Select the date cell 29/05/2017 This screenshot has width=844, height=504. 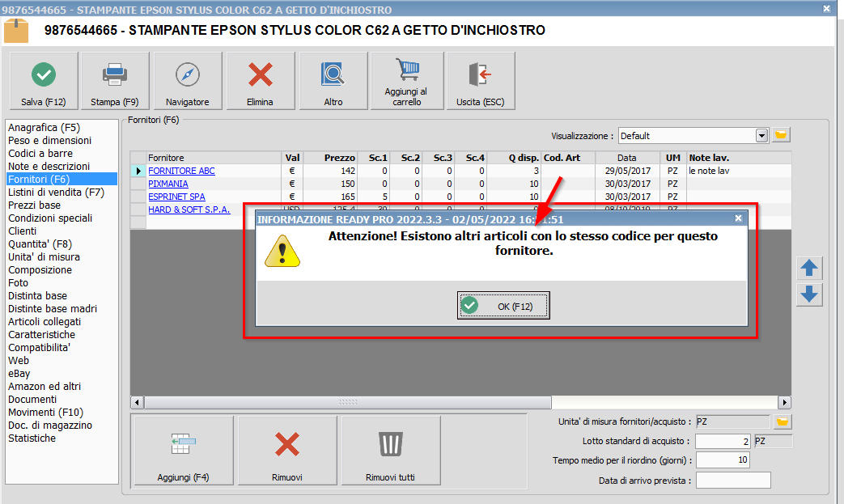pyautogui.click(x=628, y=171)
